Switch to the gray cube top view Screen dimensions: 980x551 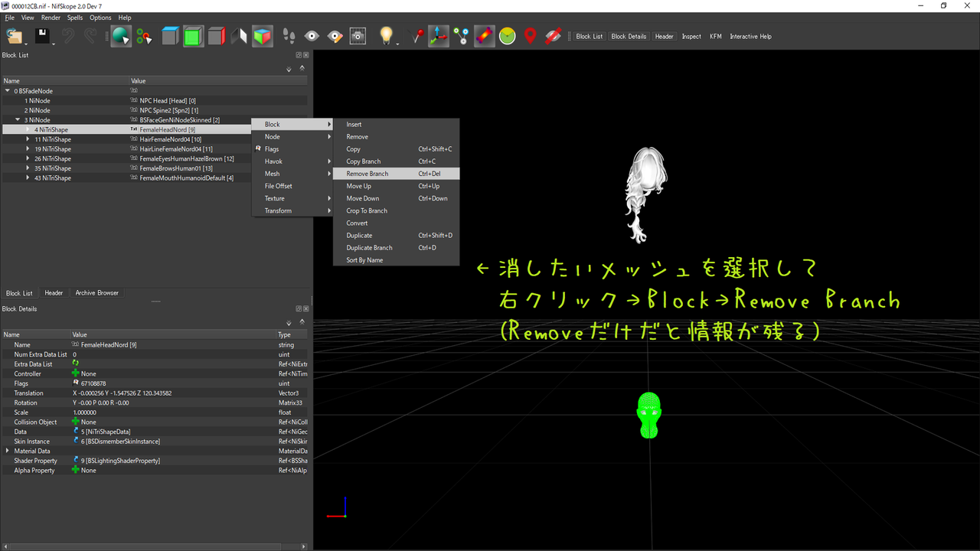click(x=170, y=36)
